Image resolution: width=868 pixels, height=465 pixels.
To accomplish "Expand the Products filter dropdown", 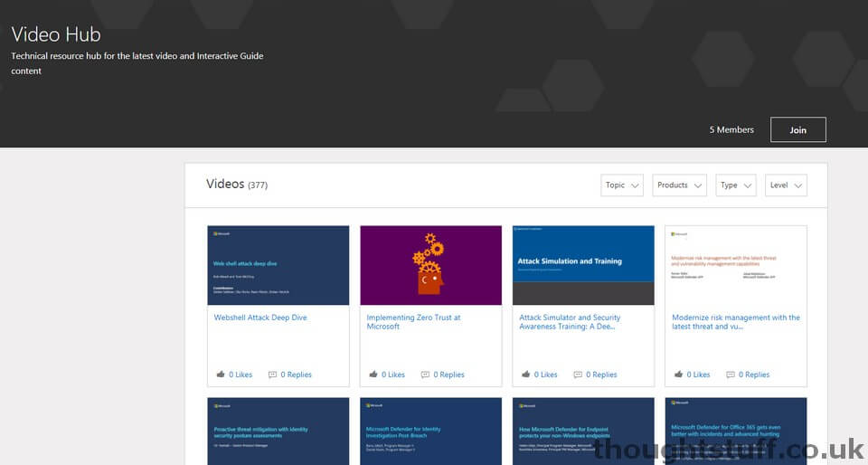I will click(679, 185).
